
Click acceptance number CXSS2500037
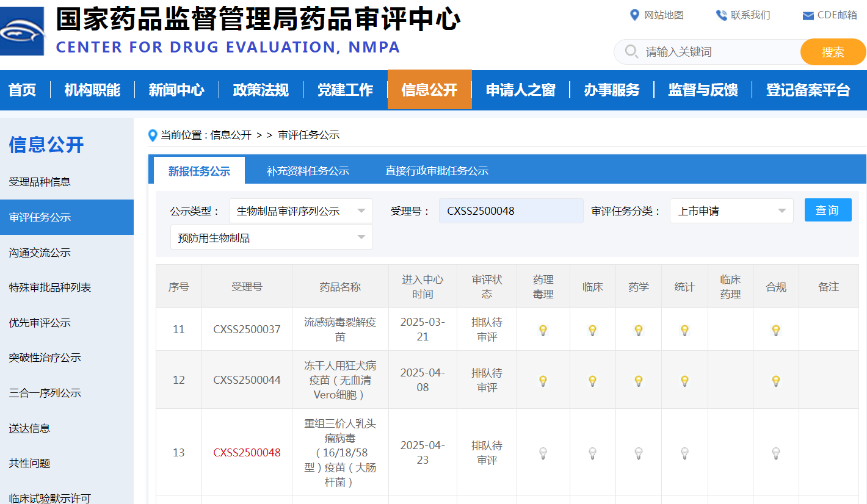click(247, 329)
